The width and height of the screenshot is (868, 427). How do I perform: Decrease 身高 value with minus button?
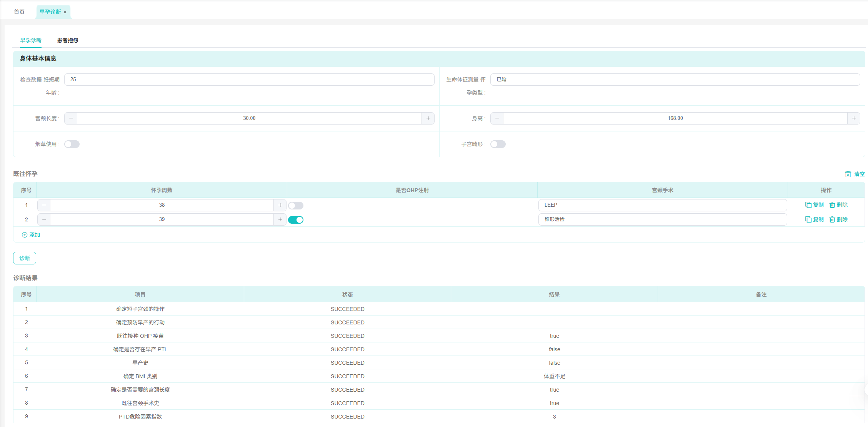click(497, 118)
